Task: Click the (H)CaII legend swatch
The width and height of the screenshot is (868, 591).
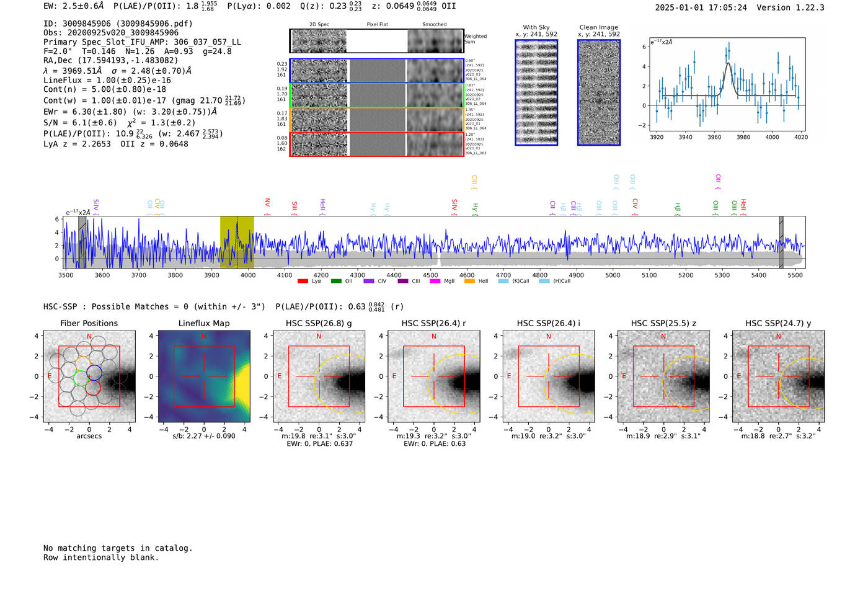Action: 544,282
